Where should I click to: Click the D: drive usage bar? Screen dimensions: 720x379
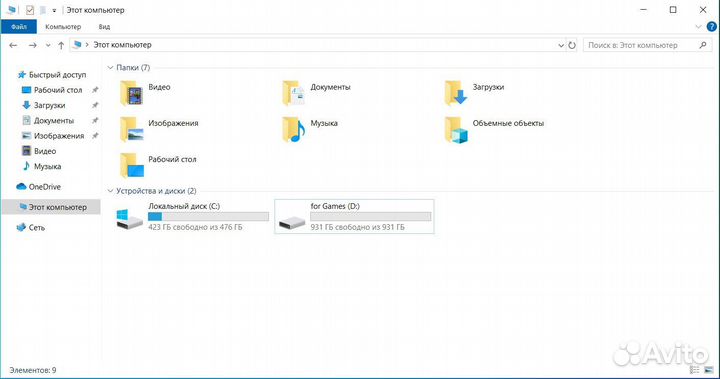pos(371,217)
